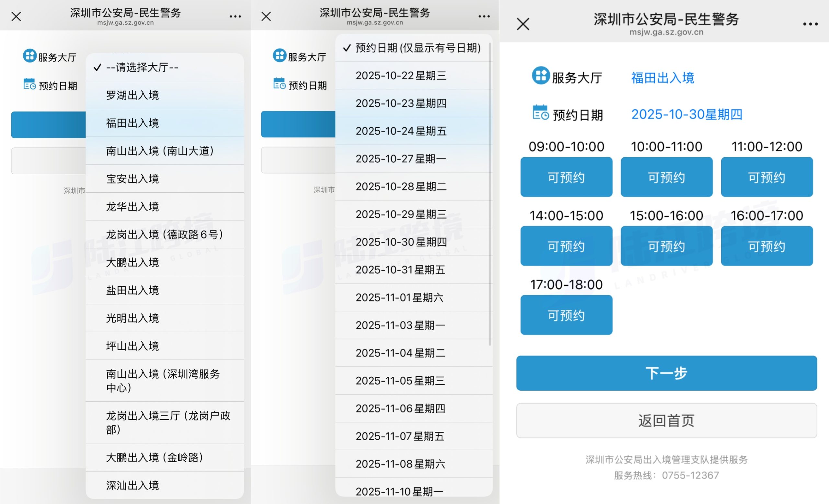829x504 pixels.
Task: Select 宝安出入境 from hall list
Action: tap(132, 179)
